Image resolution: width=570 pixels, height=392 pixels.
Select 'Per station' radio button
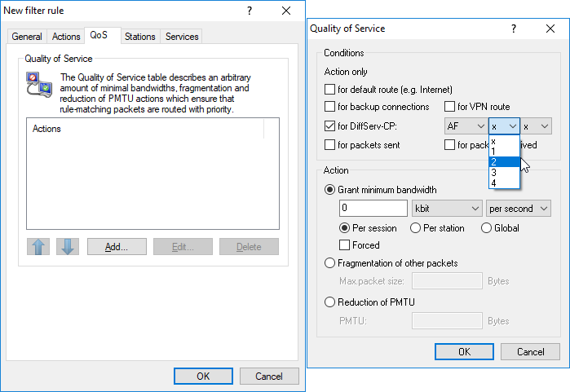click(x=416, y=228)
